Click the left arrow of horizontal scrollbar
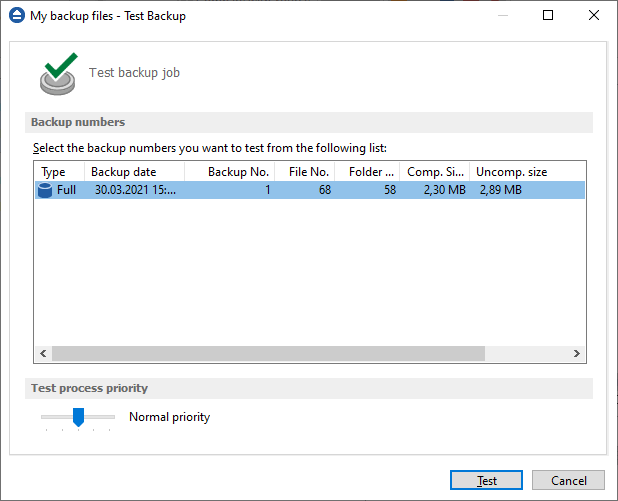This screenshot has width=618, height=501. click(x=43, y=354)
